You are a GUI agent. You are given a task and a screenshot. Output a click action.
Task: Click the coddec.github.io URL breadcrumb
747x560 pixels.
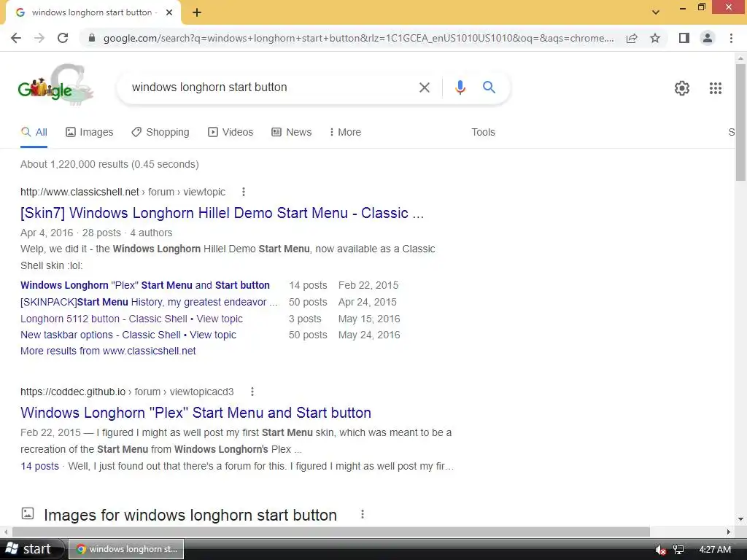[x=127, y=392]
